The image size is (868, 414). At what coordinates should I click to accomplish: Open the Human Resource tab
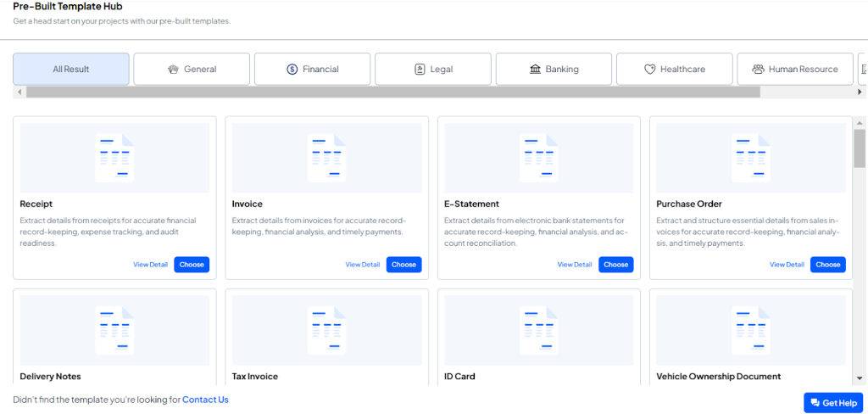[x=794, y=70]
